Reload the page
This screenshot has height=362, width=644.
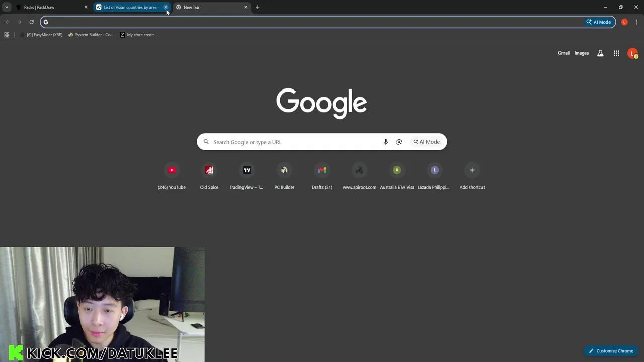31,22
